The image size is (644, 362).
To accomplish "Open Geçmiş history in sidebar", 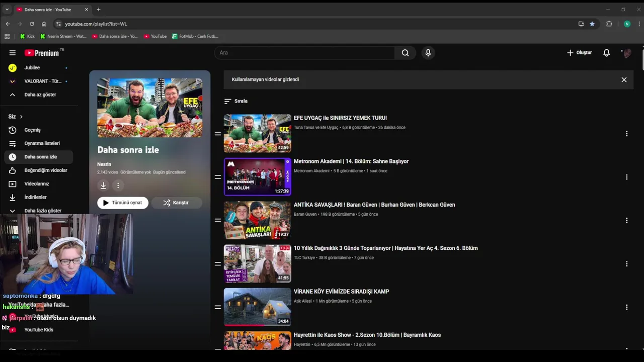I will click(38, 130).
